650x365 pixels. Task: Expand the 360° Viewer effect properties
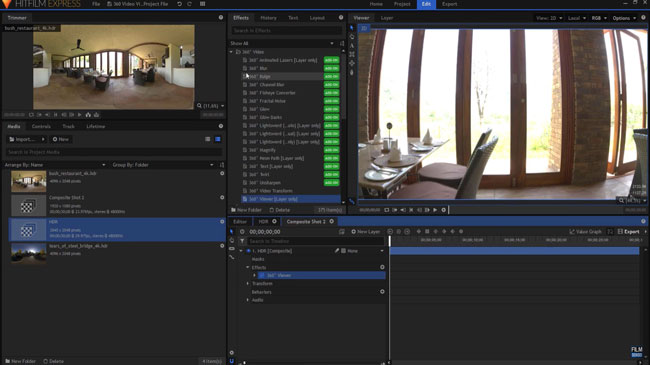(x=255, y=275)
